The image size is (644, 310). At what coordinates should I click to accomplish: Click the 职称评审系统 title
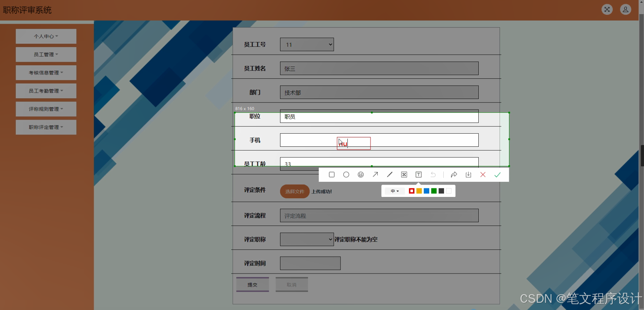point(27,10)
